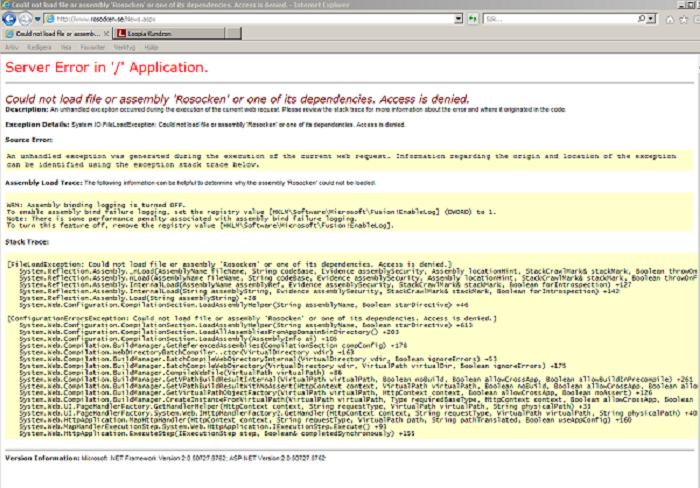Open the search provider dropdown arrow
The height and width of the screenshot is (488, 700).
[x=651, y=19]
